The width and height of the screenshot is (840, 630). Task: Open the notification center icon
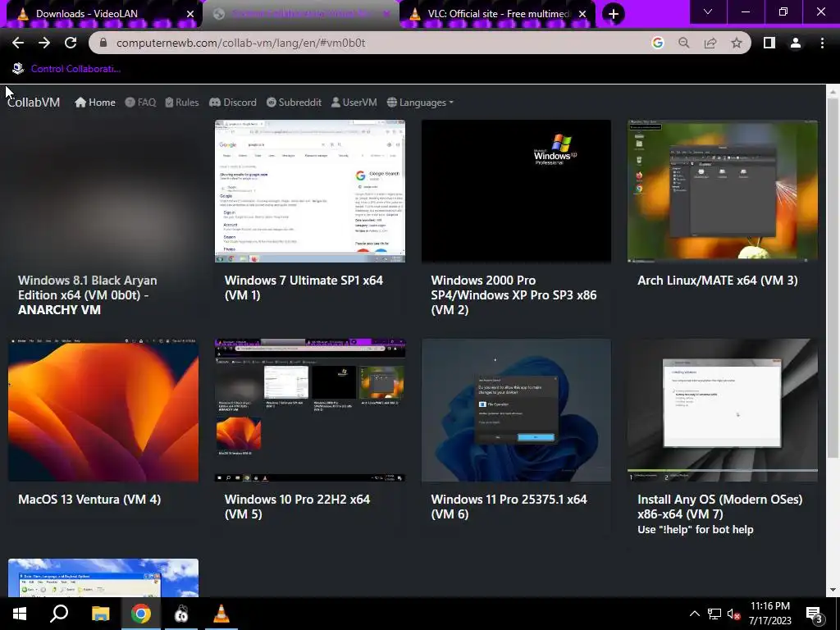click(x=815, y=614)
